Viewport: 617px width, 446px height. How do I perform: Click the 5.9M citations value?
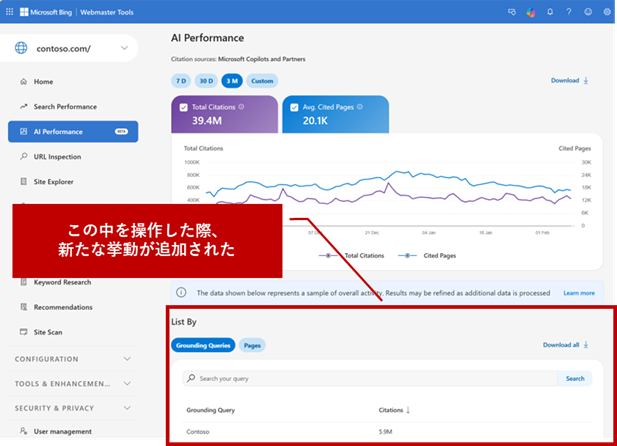pos(385,431)
